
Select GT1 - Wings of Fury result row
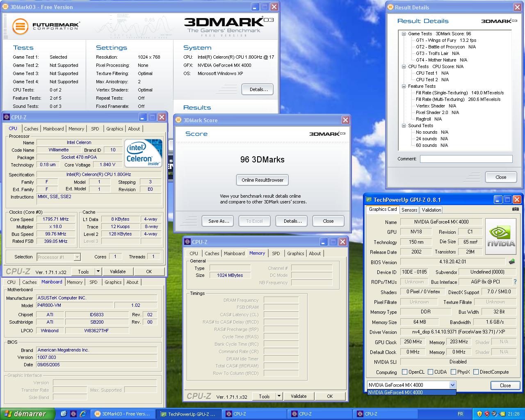pyautogui.click(x=446, y=40)
